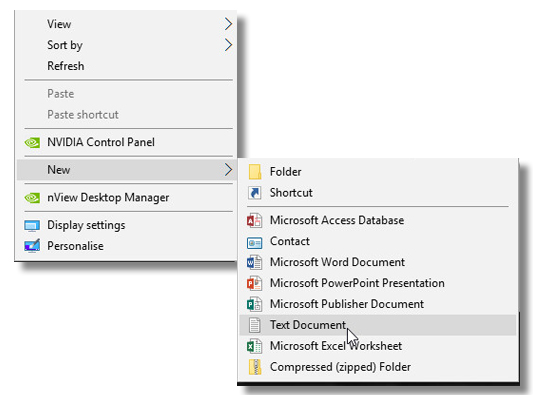Create a new Folder
Viewport: 533px width, 395px height.
pyautogui.click(x=378, y=172)
